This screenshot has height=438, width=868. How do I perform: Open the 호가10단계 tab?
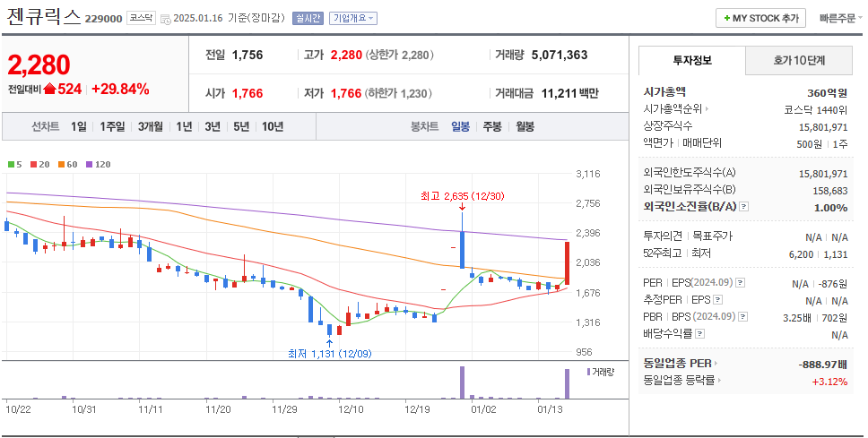[799, 60]
